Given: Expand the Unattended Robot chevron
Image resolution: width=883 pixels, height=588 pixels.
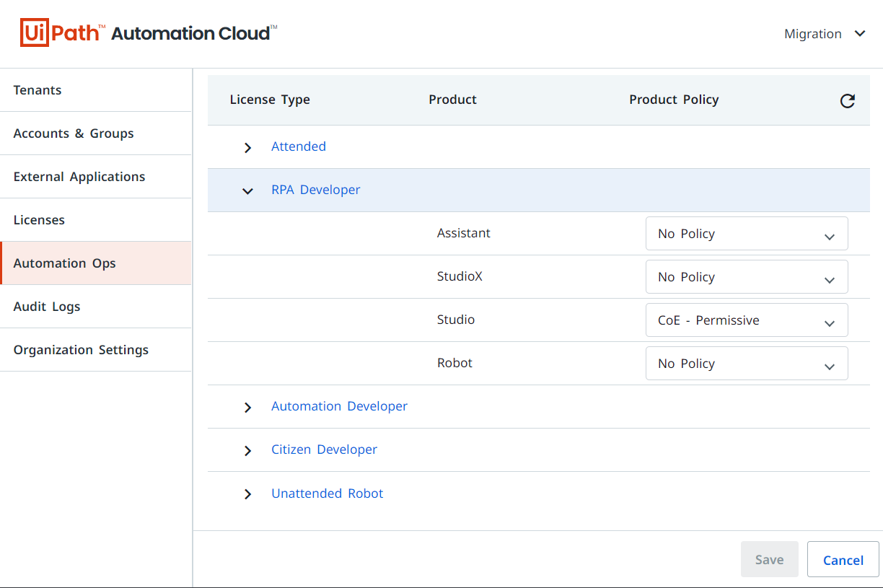Looking at the screenshot, I should coord(247,494).
